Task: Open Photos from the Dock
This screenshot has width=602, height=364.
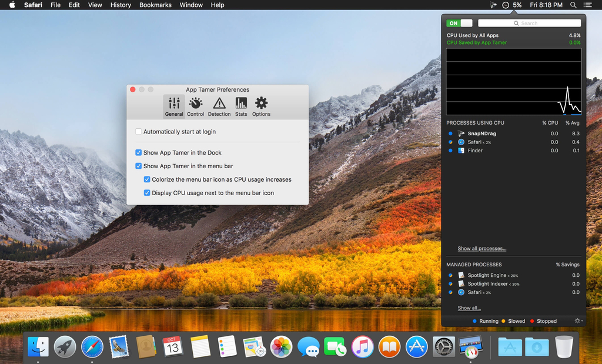Action: click(281, 346)
